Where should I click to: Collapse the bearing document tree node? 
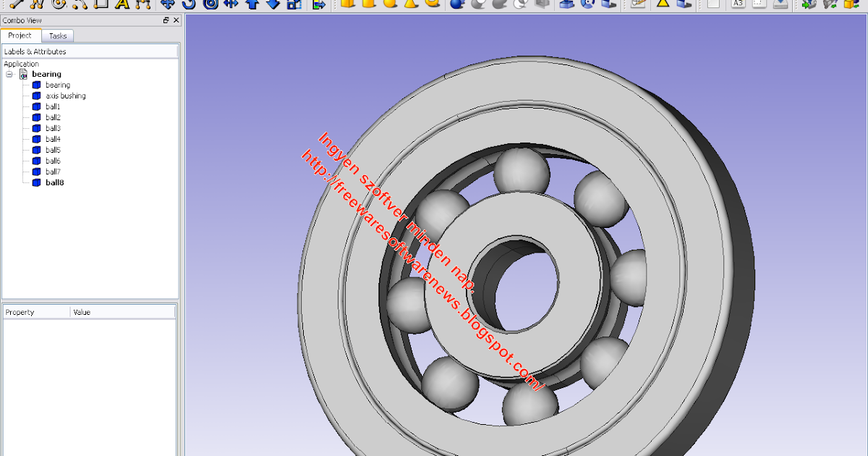[x=9, y=74]
